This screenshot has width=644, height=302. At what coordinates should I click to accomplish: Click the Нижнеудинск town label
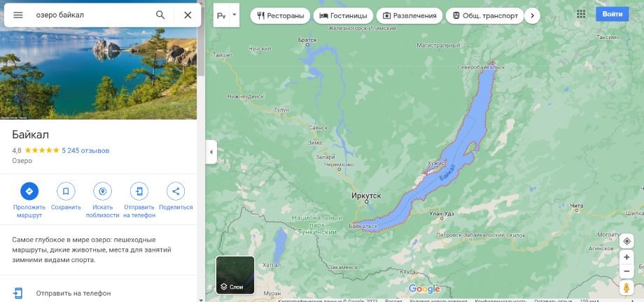coord(245,97)
